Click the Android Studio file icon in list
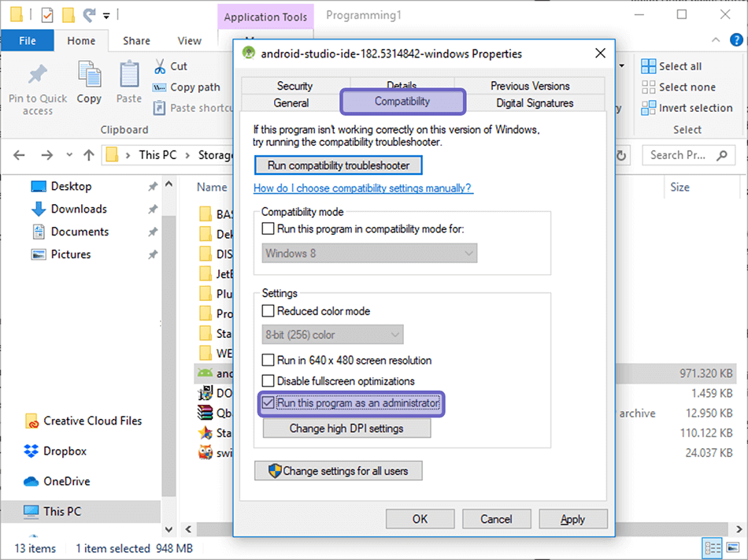 coord(206,373)
